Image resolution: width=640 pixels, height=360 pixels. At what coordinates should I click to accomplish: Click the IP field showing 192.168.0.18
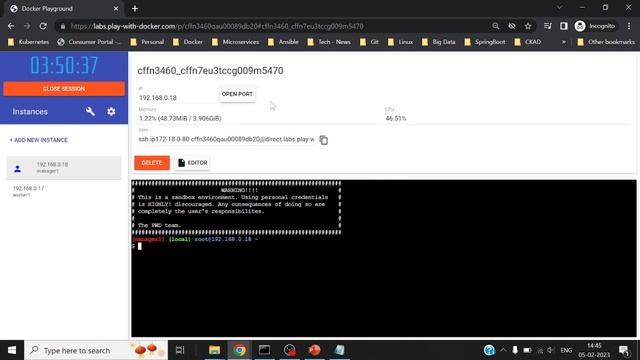[x=177, y=98]
